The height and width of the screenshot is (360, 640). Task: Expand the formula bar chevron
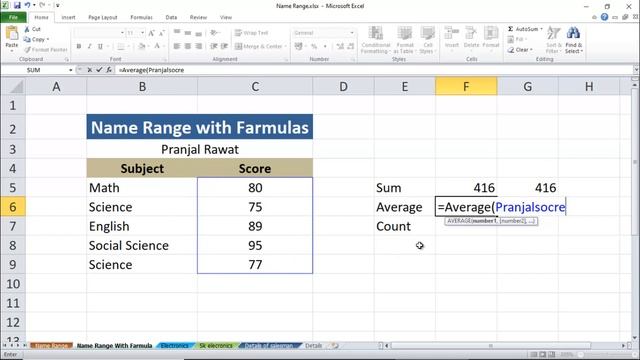point(636,70)
